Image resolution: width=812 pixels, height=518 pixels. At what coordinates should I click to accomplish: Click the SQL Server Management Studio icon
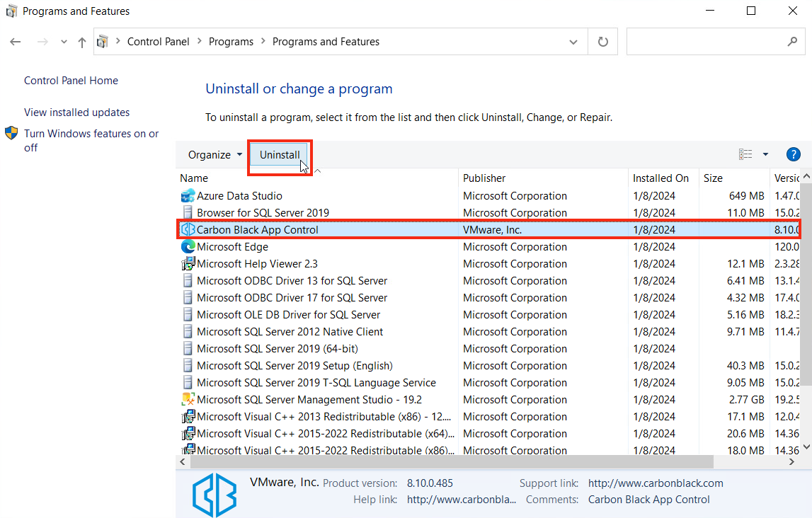click(188, 400)
